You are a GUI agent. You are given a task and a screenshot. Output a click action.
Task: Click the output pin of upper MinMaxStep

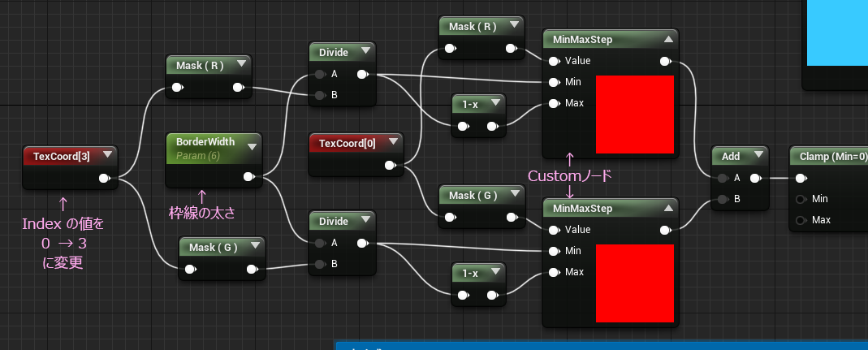(x=665, y=61)
